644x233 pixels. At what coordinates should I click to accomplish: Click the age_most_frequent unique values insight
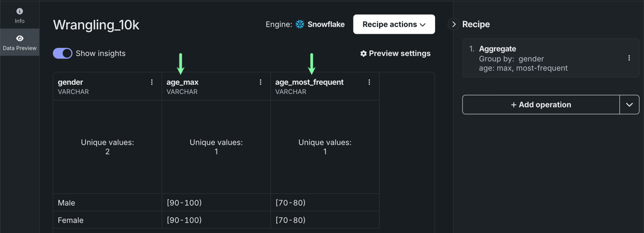click(325, 147)
